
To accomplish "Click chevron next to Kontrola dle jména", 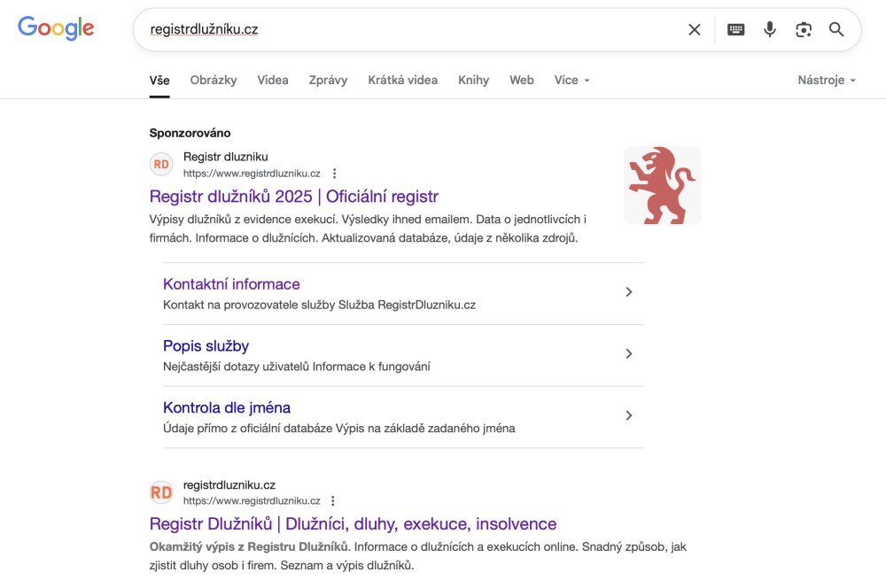I will 629,415.
